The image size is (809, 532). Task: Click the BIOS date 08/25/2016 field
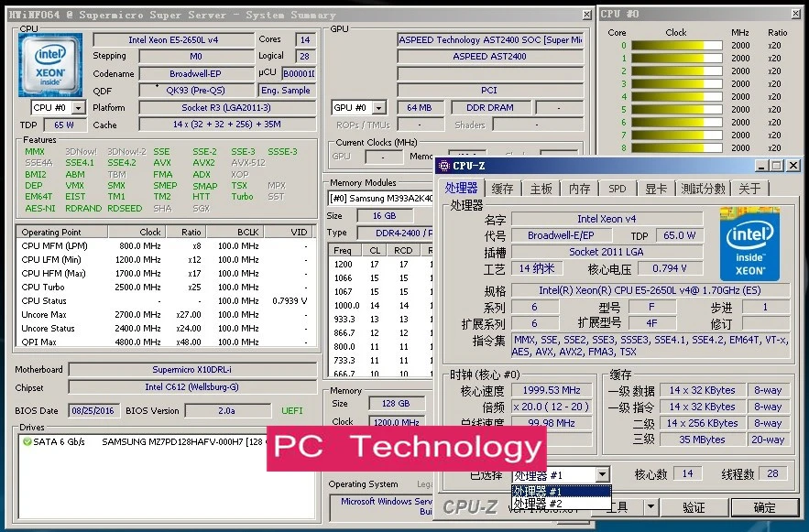(x=93, y=411)
